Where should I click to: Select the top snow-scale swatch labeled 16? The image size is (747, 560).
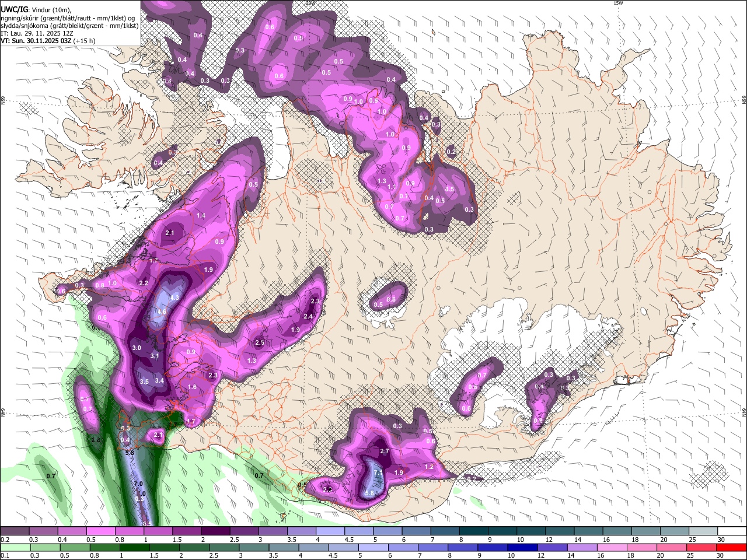(617, 531)
